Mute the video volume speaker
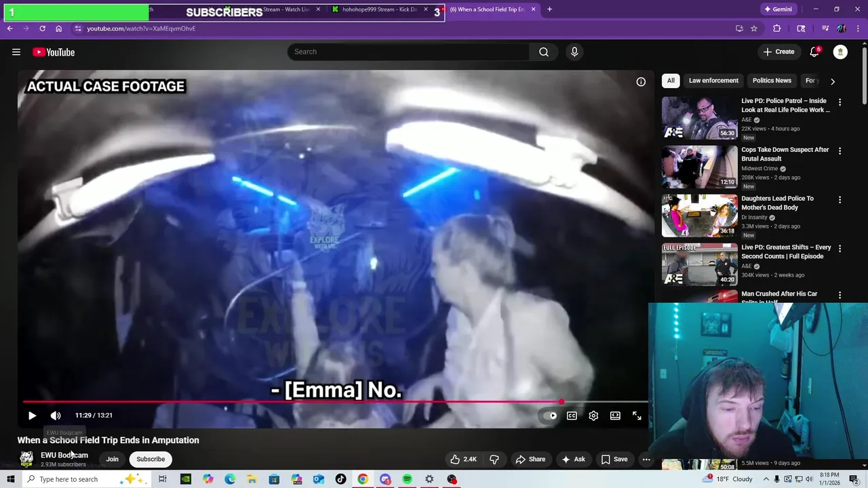This screenshot has width=868, height=488. (x=56, y=415)
